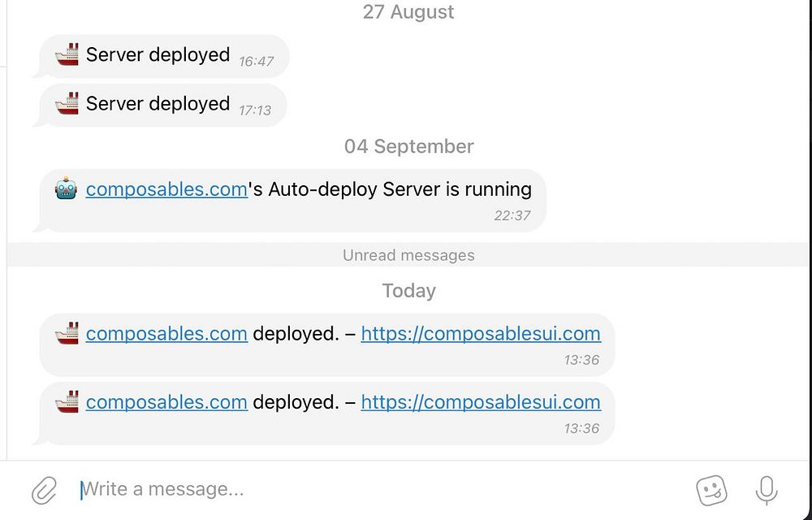This screenshot has height=520, width=812.
Task: Open composables.com link in the last message
Action: click(166, 401)
